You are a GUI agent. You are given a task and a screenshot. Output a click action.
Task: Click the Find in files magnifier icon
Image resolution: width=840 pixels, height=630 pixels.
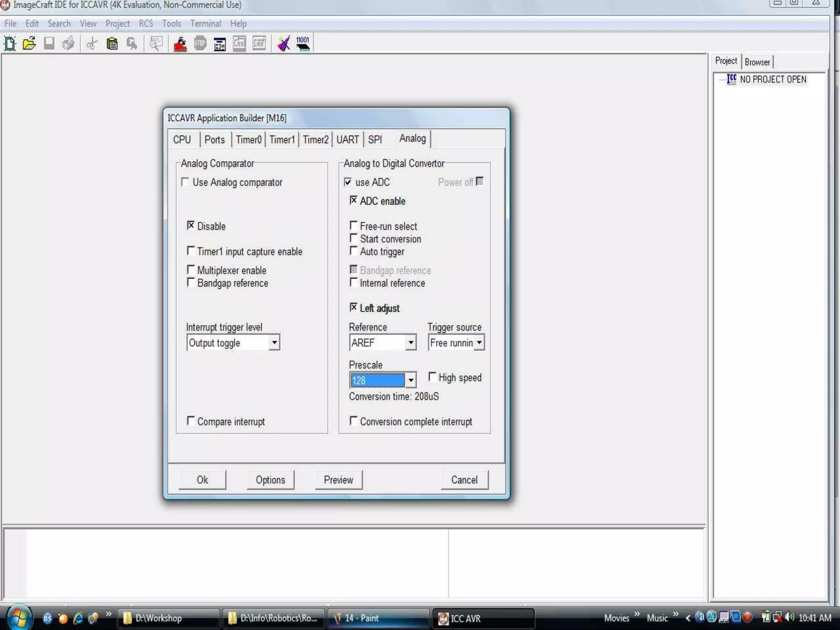[x=156, y=43]
